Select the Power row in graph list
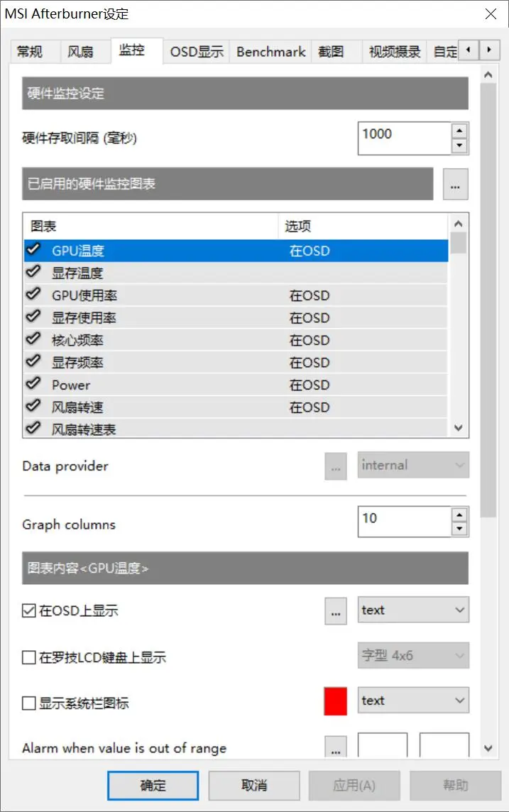Viewport: 509px width, 812px height. (236, 385)
